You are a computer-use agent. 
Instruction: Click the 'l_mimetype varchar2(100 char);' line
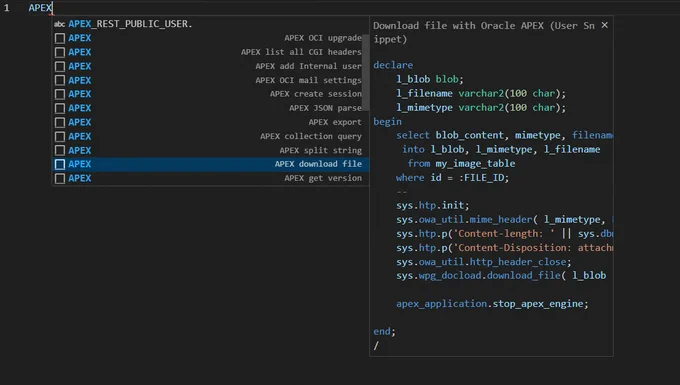point(481,108)
